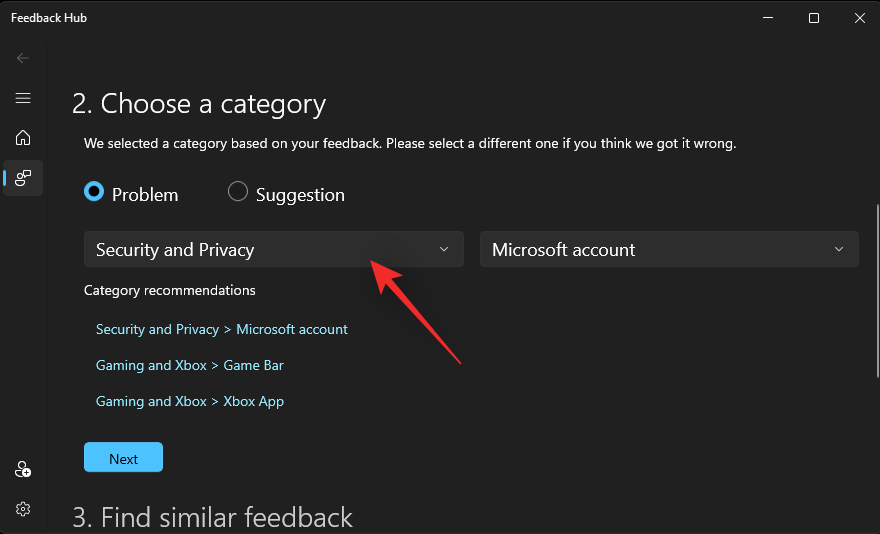This screenshot has width=880, height=534.
Task: Maximize the Feedback Hub window
Action: coord(813,18)
